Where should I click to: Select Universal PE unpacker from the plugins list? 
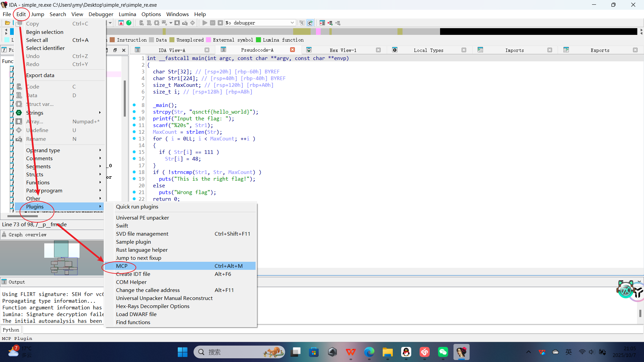pyautogui.click(x=143, y=218)
